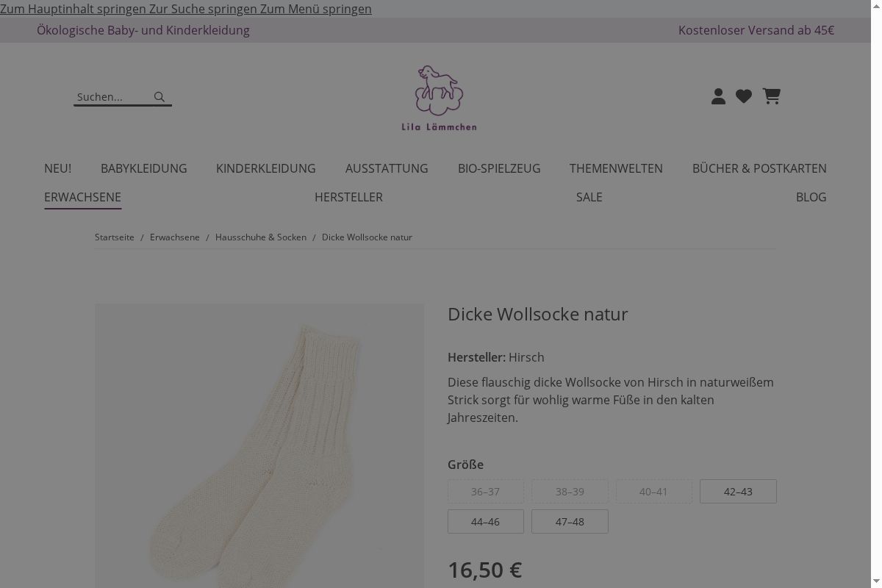Go to the SALE section
The image size is (882, 588).
(x=589, y=197)
